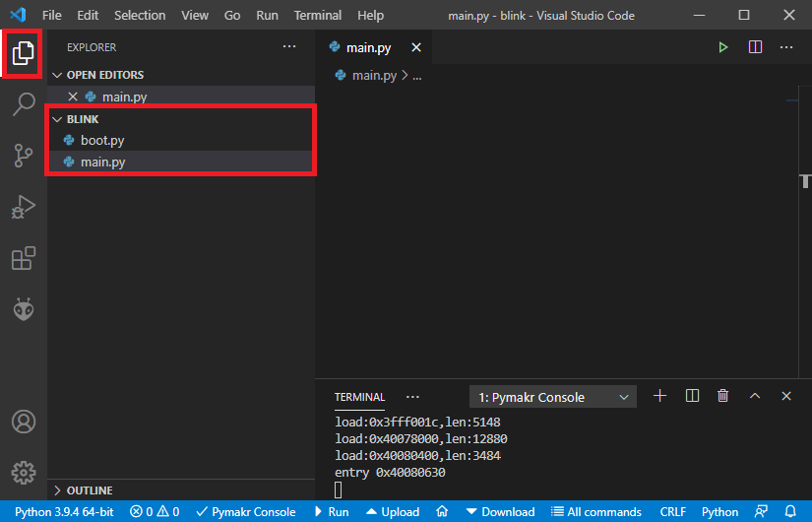Open the Run and Debug view
Image resolution: width=812 pixels, height=522 pixels.
tap(24, 207)
